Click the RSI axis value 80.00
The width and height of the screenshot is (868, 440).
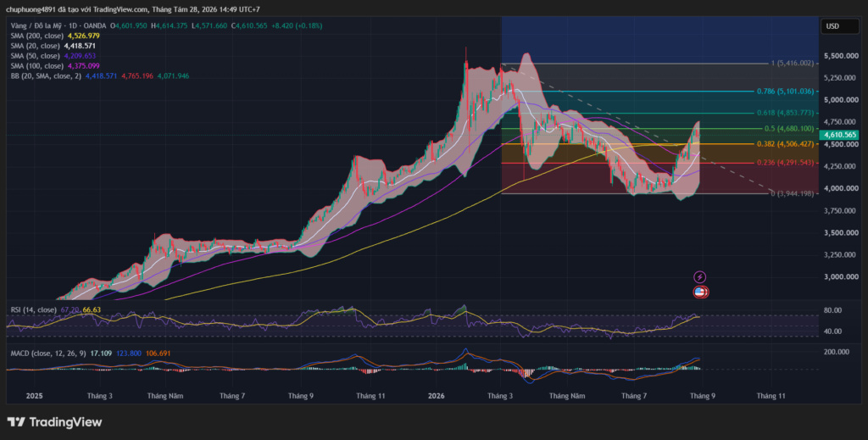pos(832,310)
